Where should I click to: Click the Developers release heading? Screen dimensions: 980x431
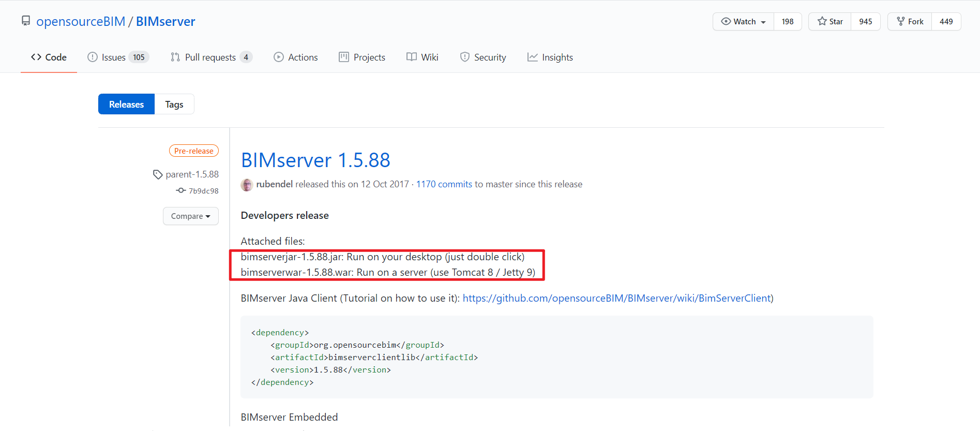[285, 215]
